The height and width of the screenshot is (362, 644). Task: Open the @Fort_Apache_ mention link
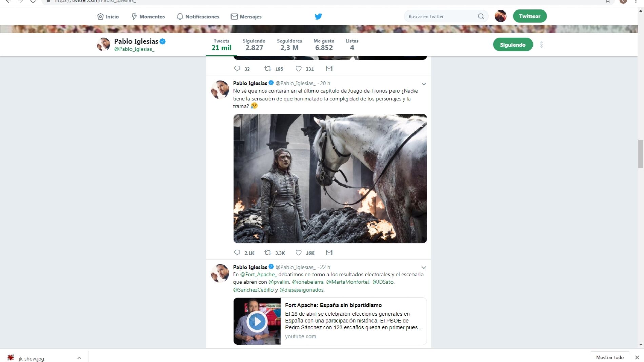pyautogui.click(x=259, y=275)
